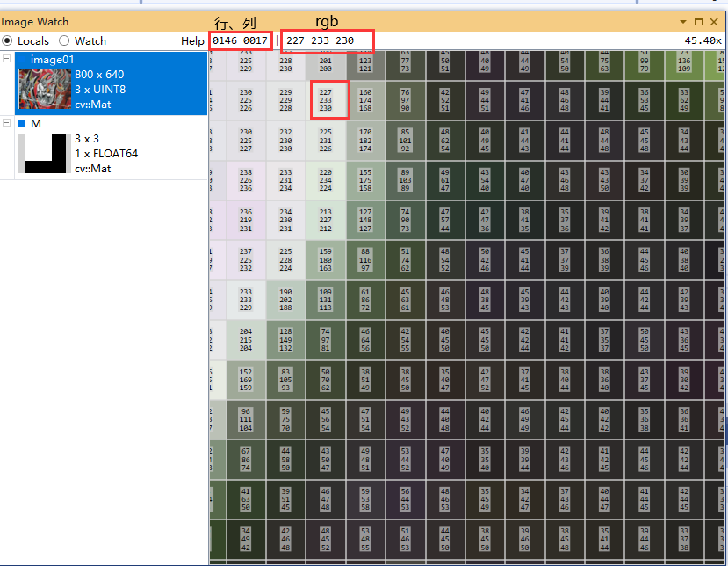Click the M matrix preview thumbnail
Viewport: 728px width, 566px height.
pos(45,154)
